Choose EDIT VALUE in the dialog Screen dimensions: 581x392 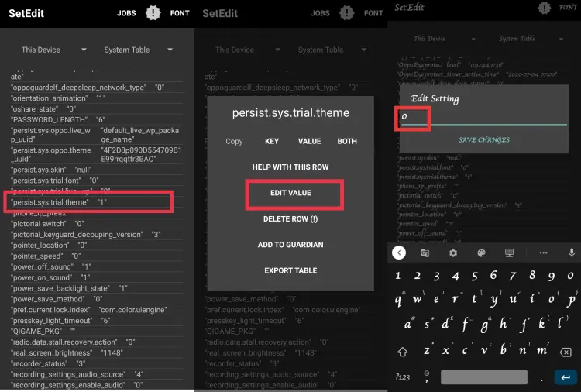tap(290, 193)
